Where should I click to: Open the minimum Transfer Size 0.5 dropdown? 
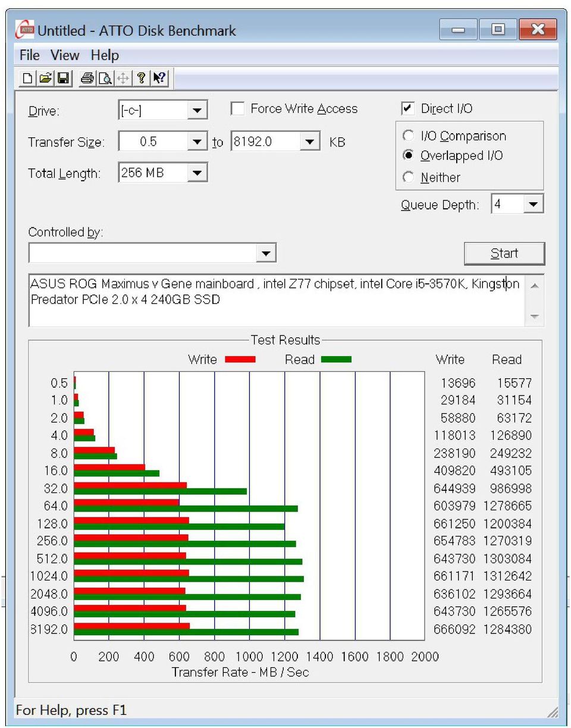[x=197, y=142]
